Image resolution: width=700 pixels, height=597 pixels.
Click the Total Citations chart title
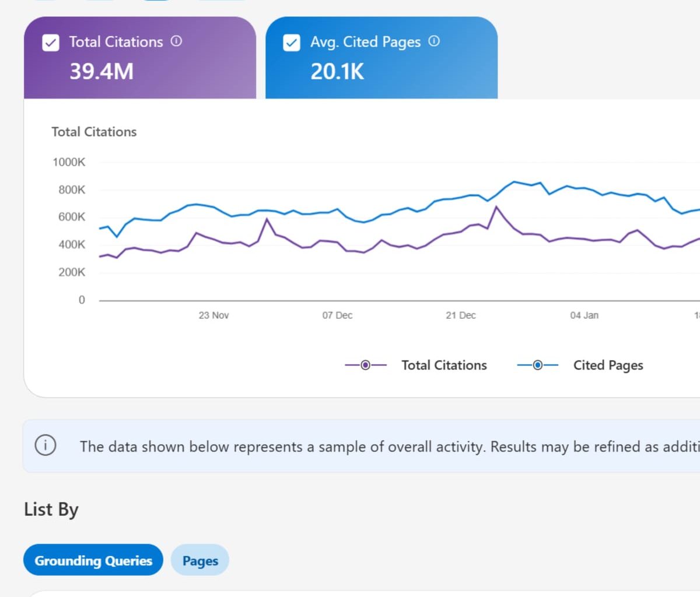pos(94,132)
